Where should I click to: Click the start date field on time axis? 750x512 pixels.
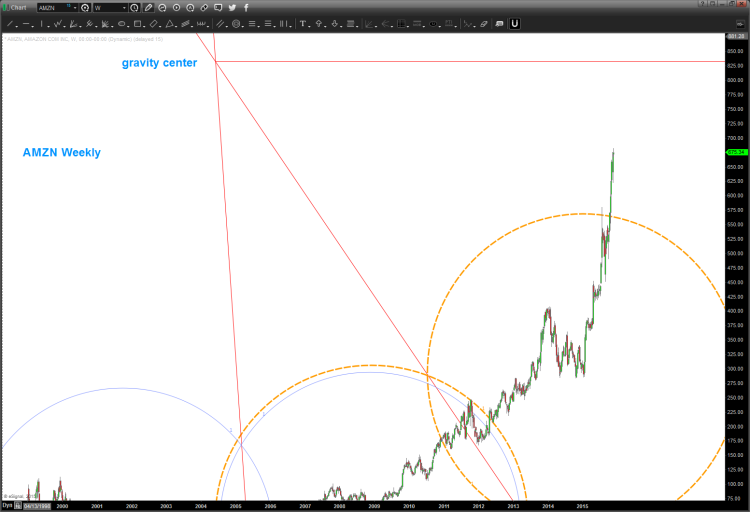pyautogui.click(x=37, y=506)
